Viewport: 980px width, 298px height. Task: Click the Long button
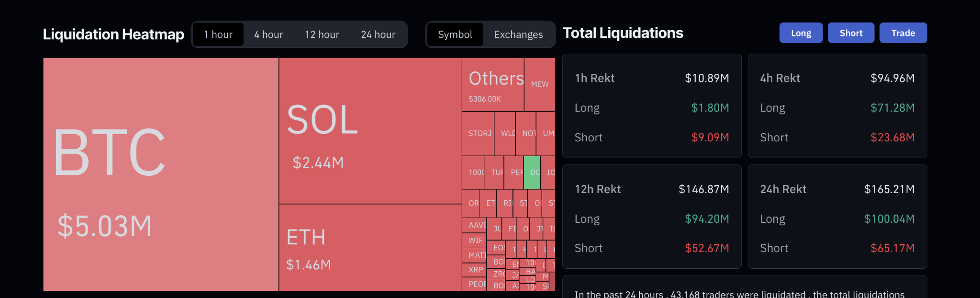801,33
